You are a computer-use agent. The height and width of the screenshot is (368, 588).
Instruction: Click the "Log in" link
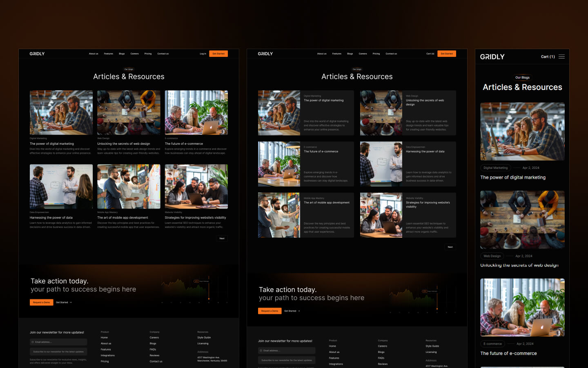[x=203, y=54]
